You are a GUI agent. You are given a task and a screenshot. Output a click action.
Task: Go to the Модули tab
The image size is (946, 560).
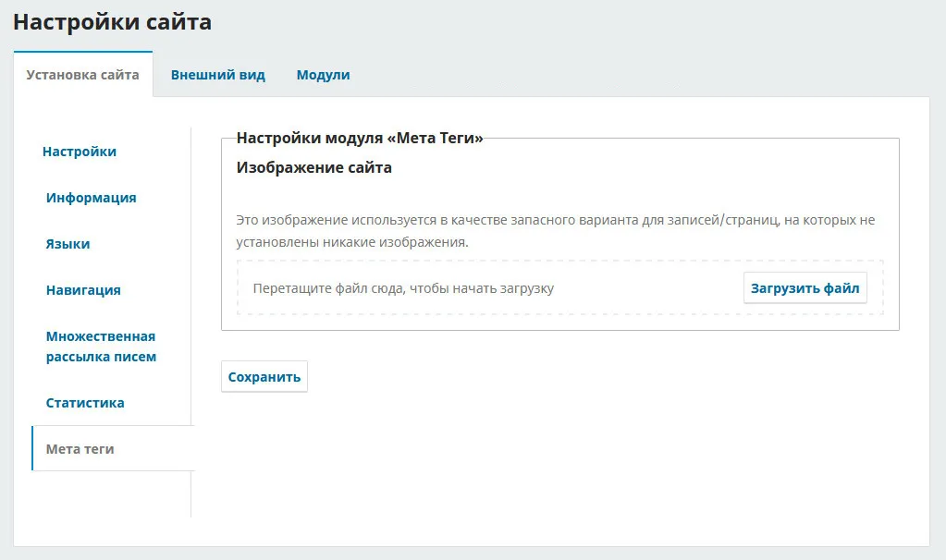point(323,75)
